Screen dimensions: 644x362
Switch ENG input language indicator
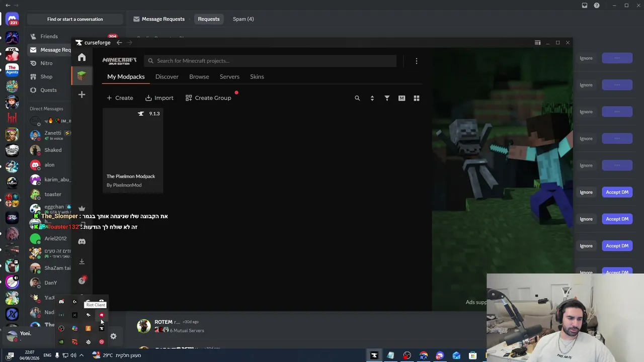point(47,355)
